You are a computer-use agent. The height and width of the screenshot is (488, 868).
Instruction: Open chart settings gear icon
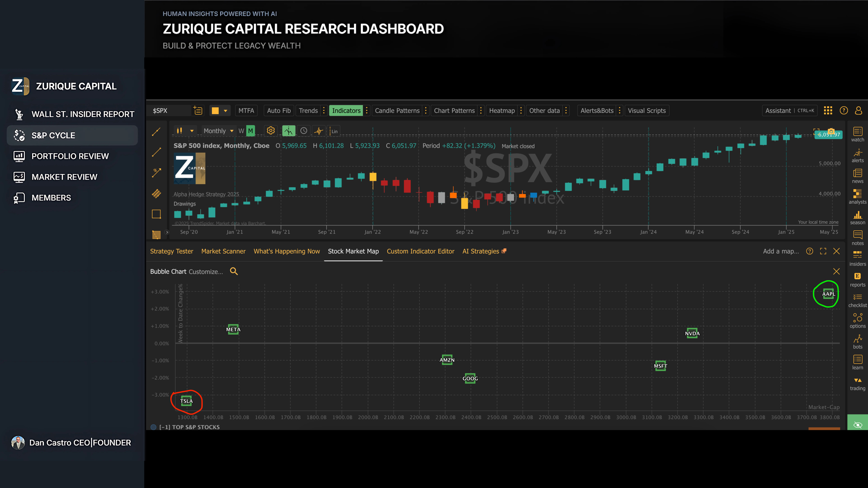point(271,131)
